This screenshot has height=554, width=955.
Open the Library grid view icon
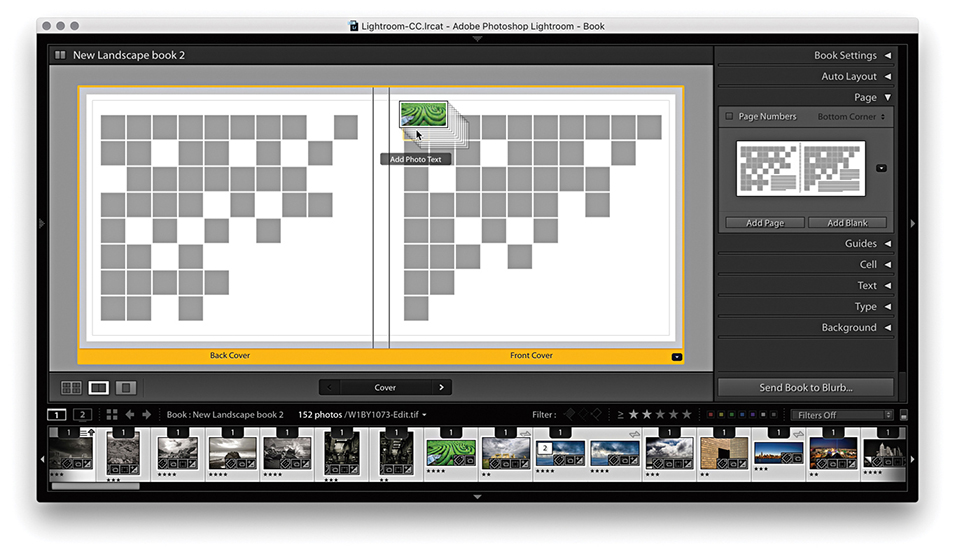112,415
